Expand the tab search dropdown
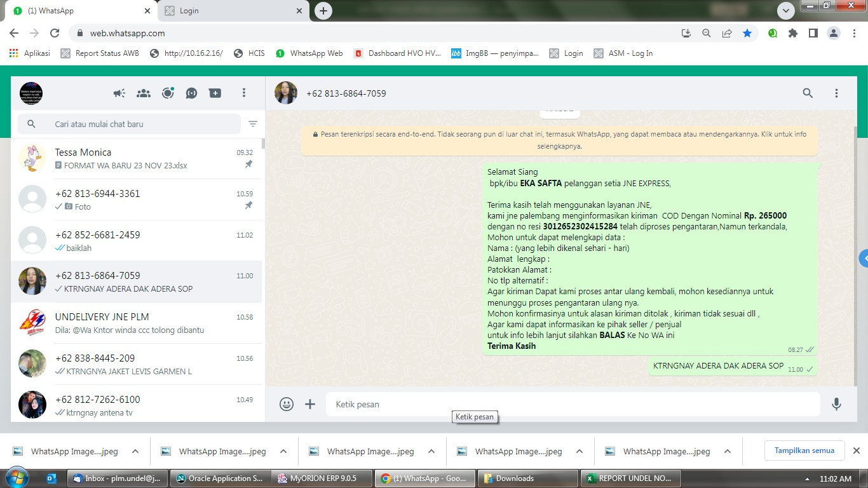 click(x=786, y=11)
